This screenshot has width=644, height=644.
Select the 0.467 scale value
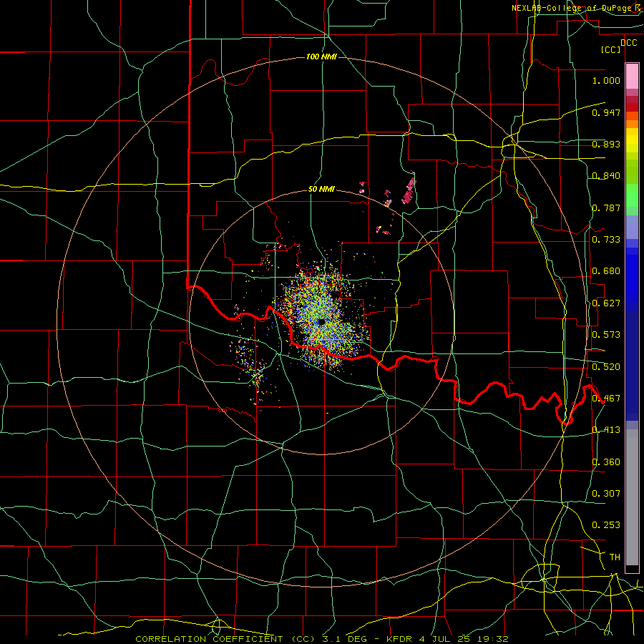click(x=606, y=399)
